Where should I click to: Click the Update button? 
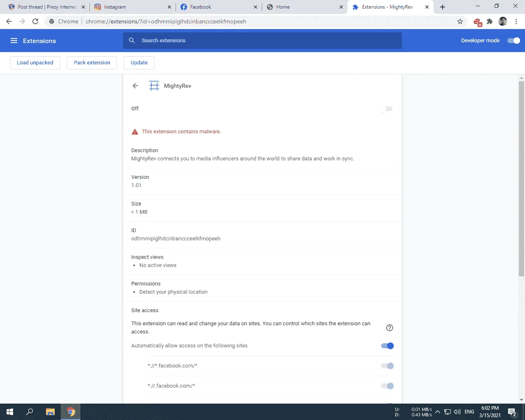tap(139, 63)
